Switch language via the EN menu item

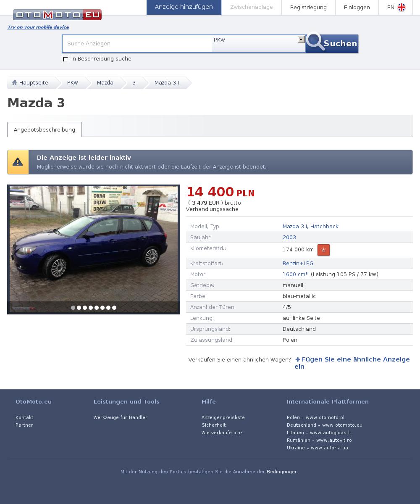click(x=396, y=8)
